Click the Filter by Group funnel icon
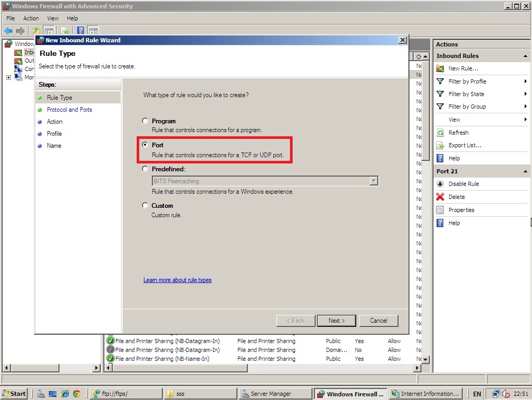 [x=440, y=107]
